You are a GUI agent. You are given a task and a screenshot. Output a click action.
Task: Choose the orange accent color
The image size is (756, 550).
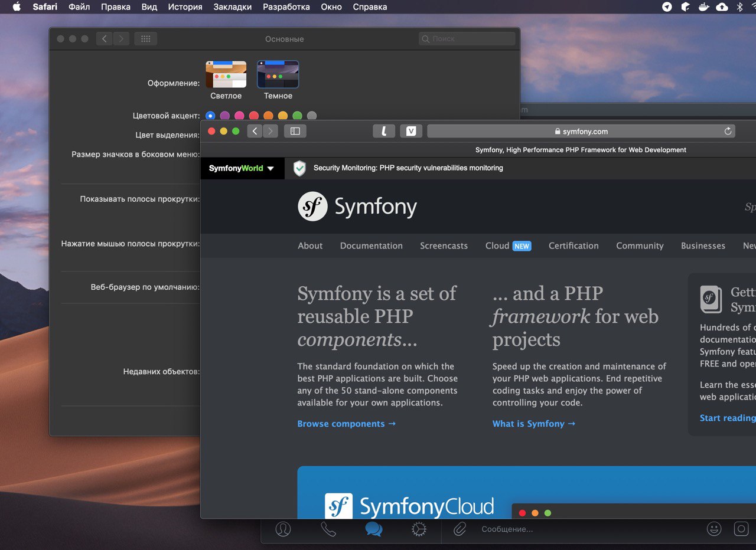coord(268,116)
